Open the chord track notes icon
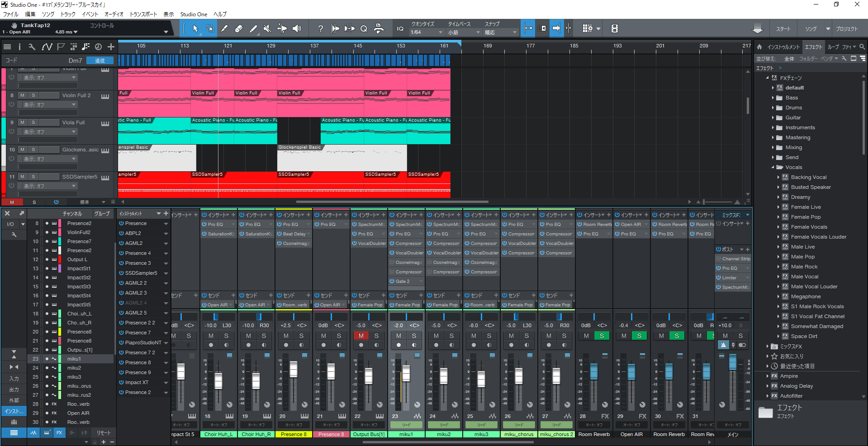868x446 pixels. coord(86,47)
